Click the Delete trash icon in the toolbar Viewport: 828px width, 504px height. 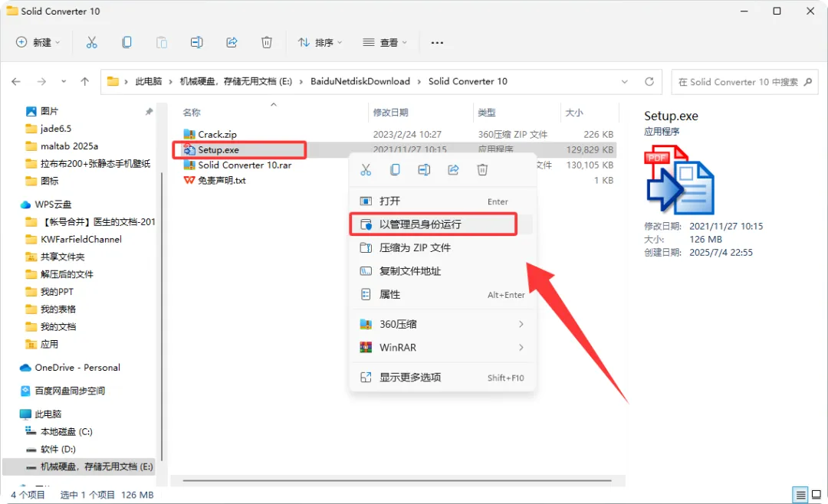267,42
